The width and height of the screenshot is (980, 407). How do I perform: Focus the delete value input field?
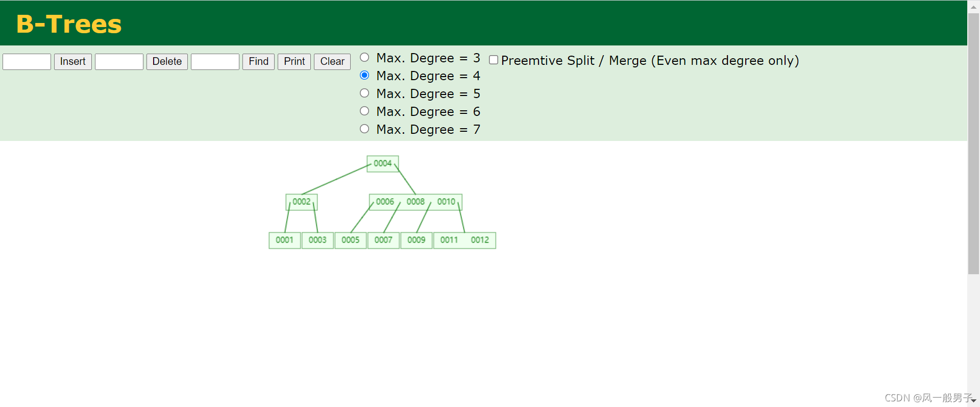click(119, 62)
